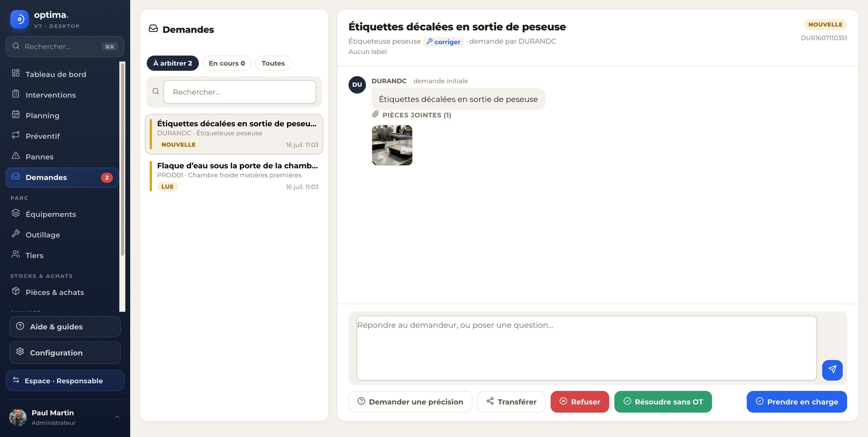Click the Aide & guides question icon
This screenshot has height=437, width=868.
pyautogui.click(x=20, y=326)
